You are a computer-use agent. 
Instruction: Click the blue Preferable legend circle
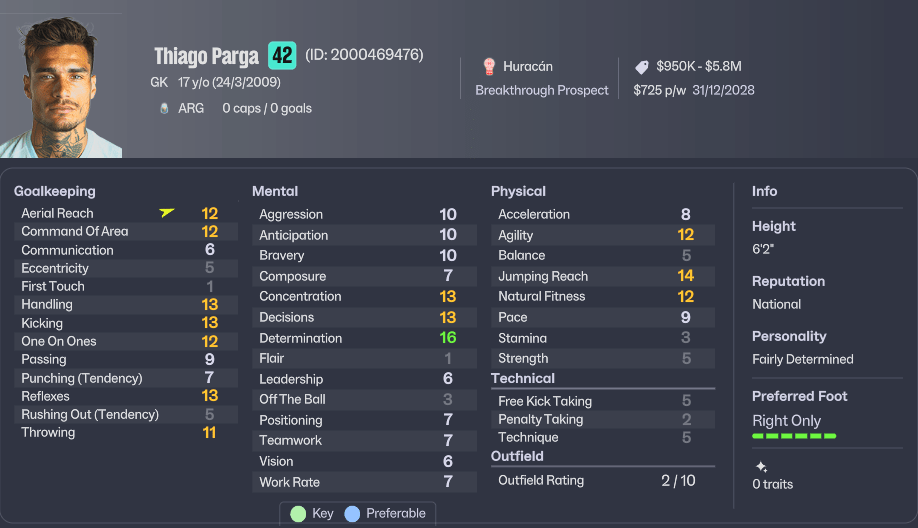[x=352, y=513]
